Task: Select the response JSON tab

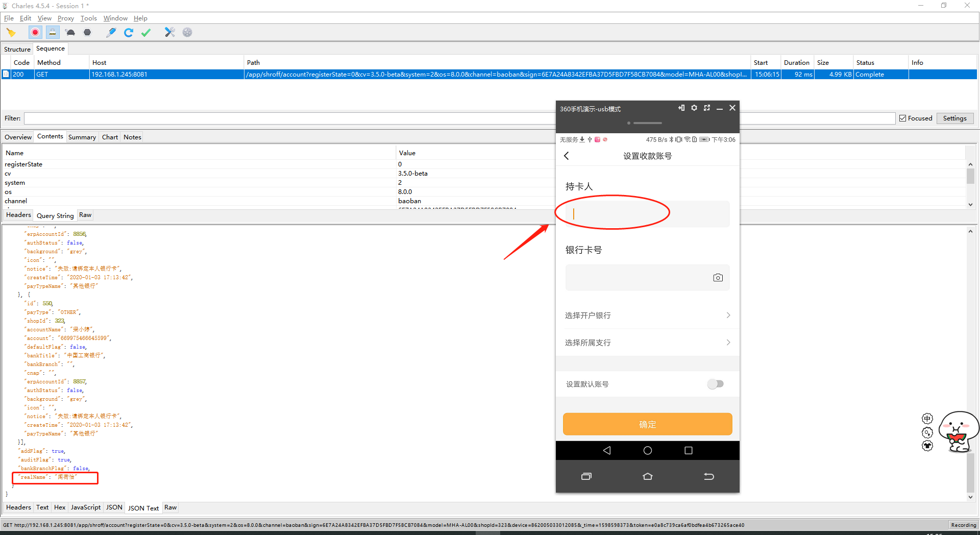Action: point(114,507)
